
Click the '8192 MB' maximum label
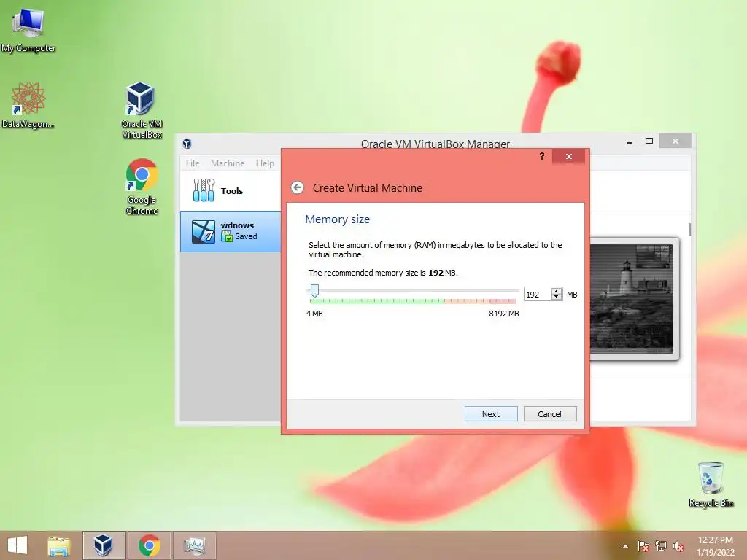point(503,314)
